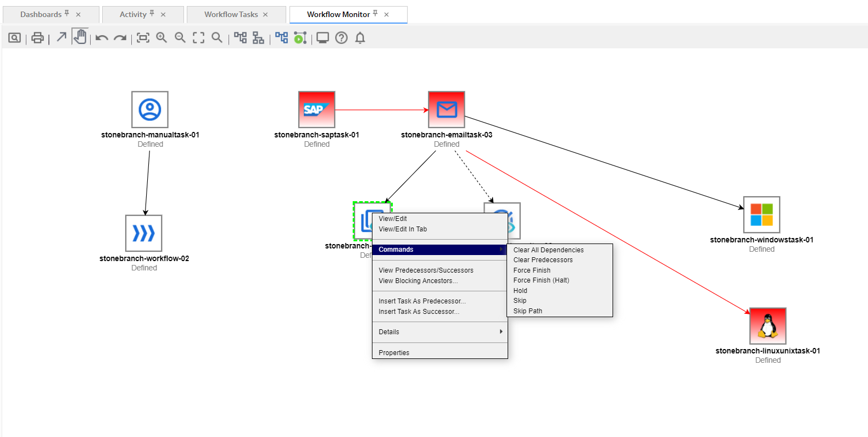Zoom in with the magnifier plus icon
Screen dimensions: 868x437
(162, 37)
